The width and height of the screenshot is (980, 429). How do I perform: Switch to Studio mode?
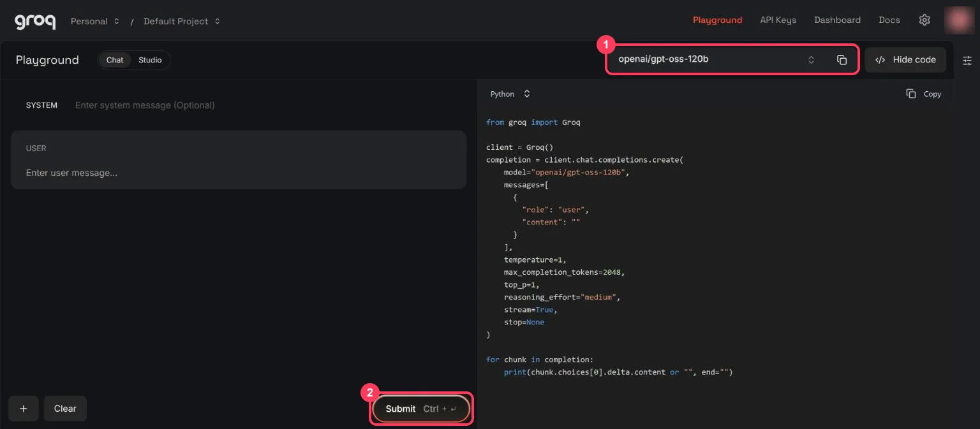tap(150, 60)
